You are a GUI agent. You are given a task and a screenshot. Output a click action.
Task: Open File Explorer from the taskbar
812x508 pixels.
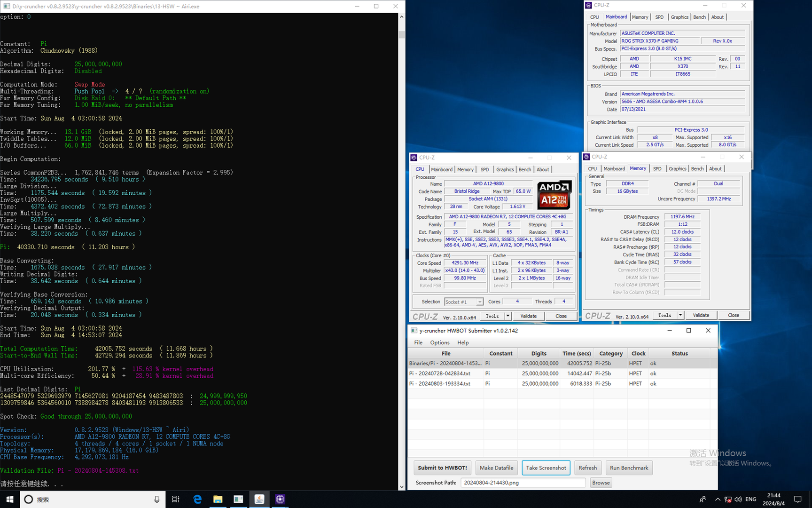218,499
